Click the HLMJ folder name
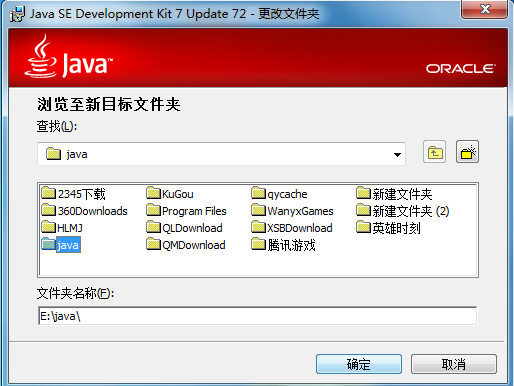The width and height of the screenshot is (514, 386). click(70, 228)
